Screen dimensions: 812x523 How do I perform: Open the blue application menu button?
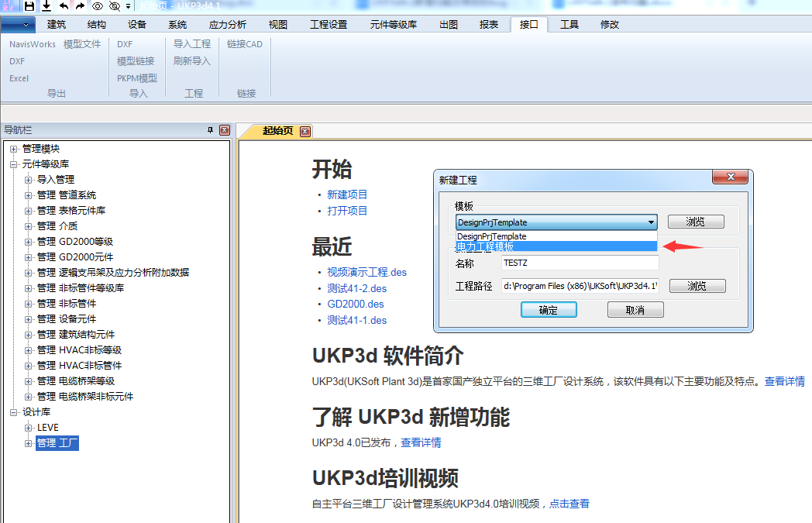pyautogui.click(x=18, y=24)
